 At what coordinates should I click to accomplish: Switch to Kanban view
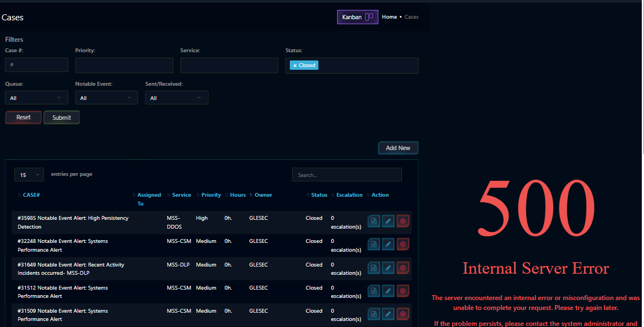coord(357,17)
